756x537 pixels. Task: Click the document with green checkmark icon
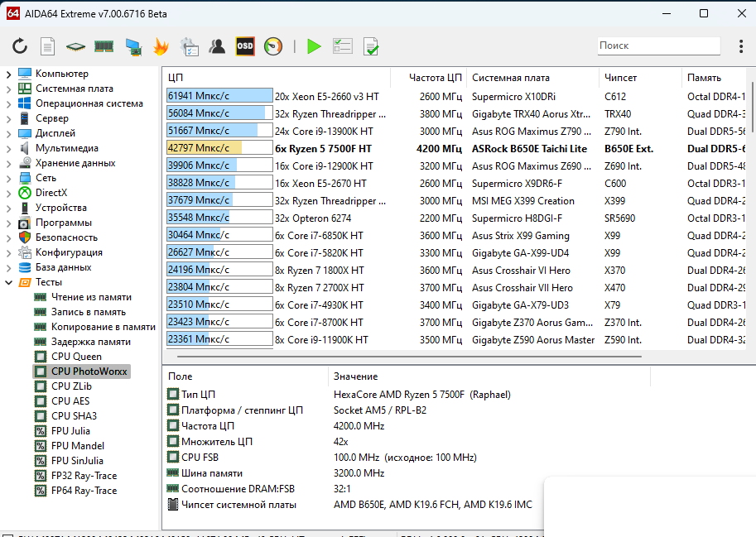tap(371, 46)
